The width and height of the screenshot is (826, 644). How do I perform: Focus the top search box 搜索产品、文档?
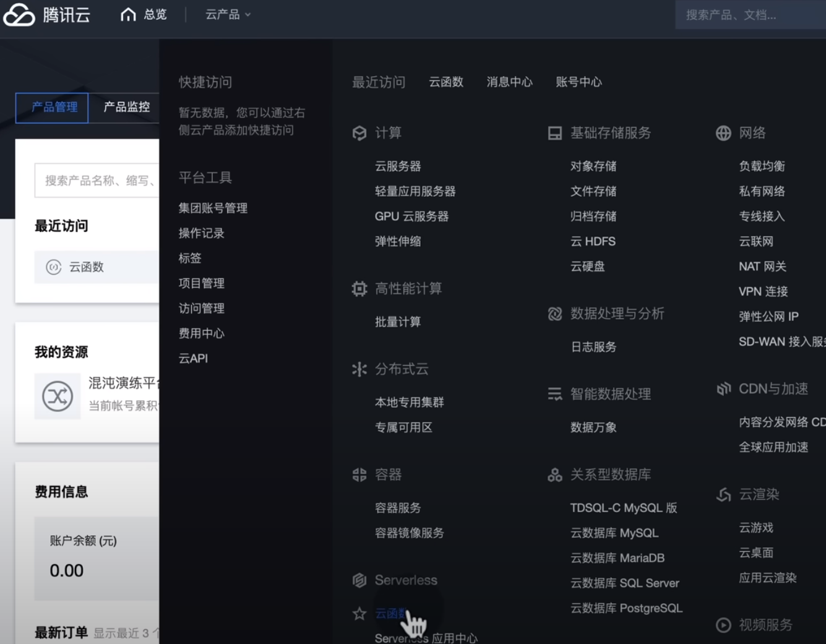(x=751, y=15)
